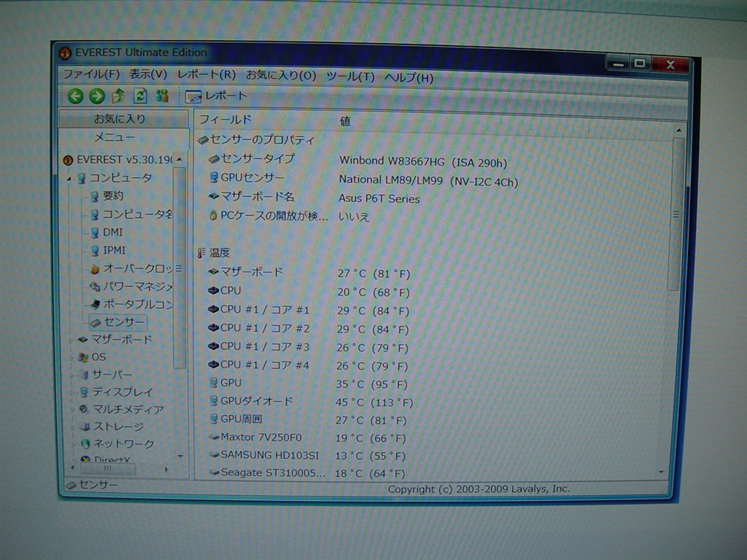Select the PCケースの開放が検出 row
Screen dimensions: 747x560
pyautogui.click(x=289, y=216)
